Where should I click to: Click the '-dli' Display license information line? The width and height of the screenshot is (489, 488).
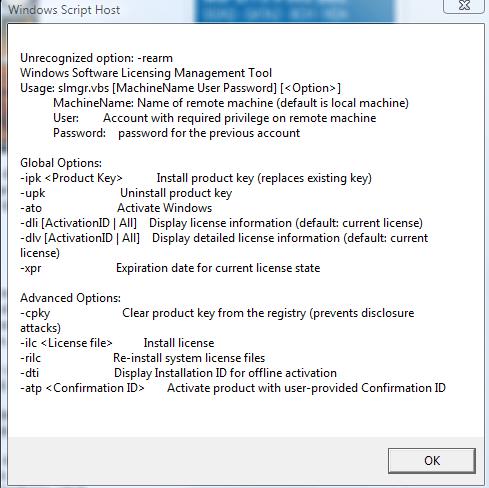[221, 223]
